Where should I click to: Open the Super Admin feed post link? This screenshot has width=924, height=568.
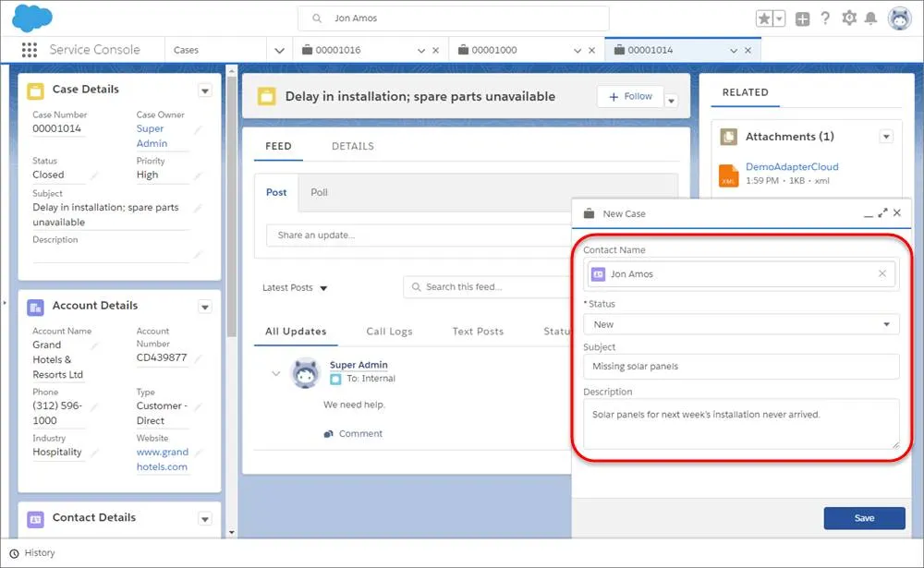(x=359, y=365)
